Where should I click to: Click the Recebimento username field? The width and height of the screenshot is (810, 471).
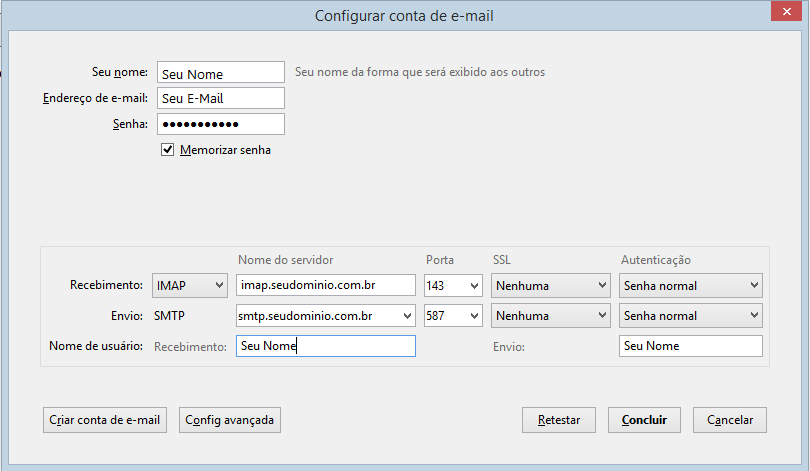click(x=326, y=346)
